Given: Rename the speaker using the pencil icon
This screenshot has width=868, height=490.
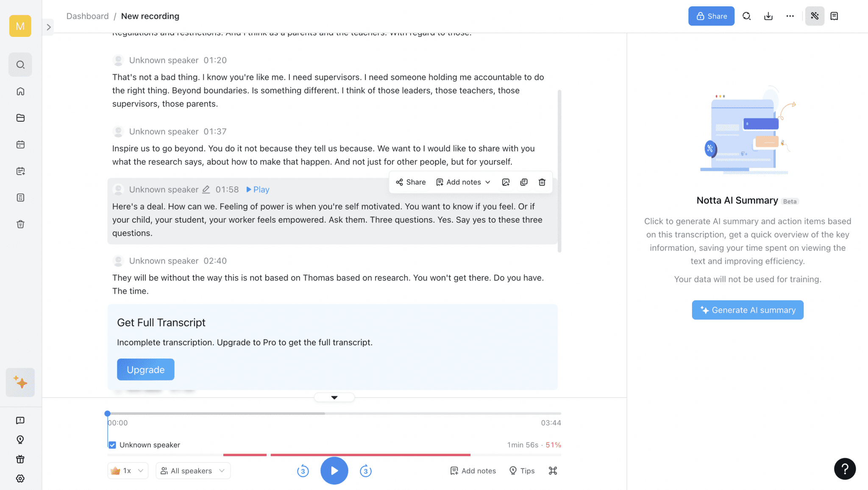Looking at the screenshot, I should (x=206, y=190).
